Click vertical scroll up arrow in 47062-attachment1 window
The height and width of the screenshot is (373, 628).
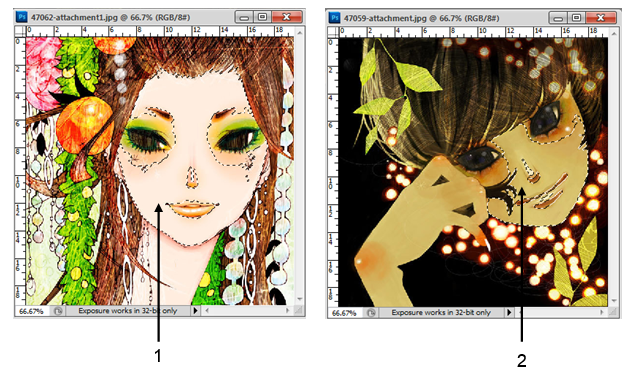point(300,32)
